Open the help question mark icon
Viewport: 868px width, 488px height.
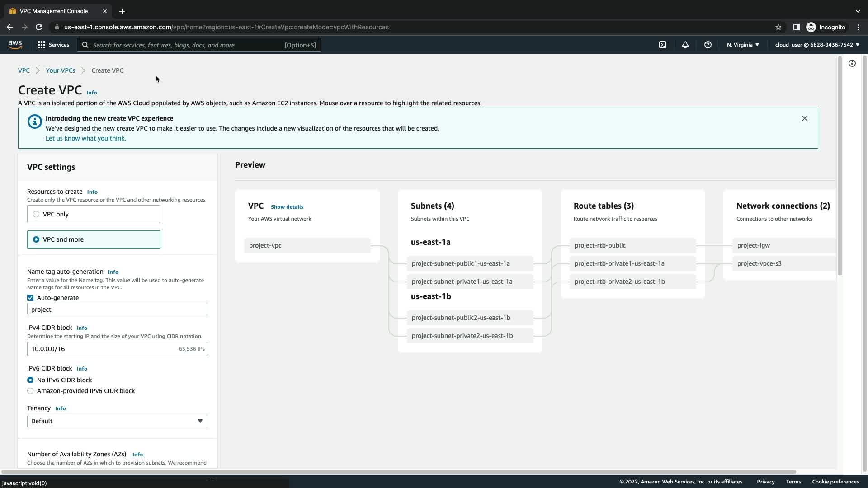click(708, 45)
